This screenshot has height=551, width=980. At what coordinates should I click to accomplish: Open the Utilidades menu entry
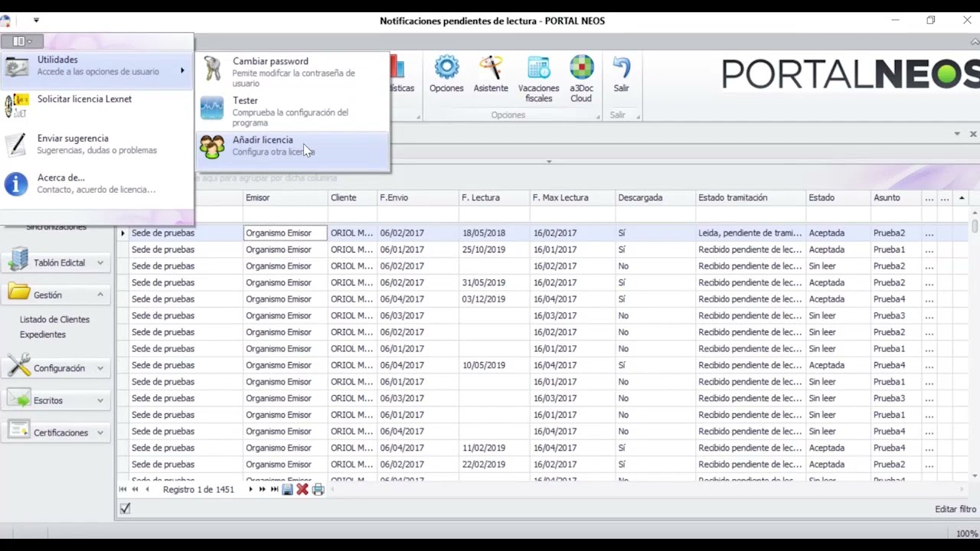(96, 70)
